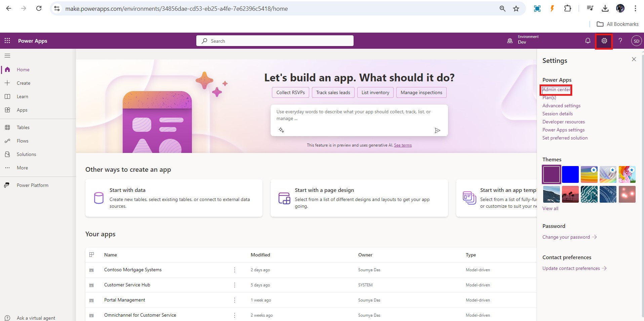
Task: Click the notifications bell icon
Action: 588,41
